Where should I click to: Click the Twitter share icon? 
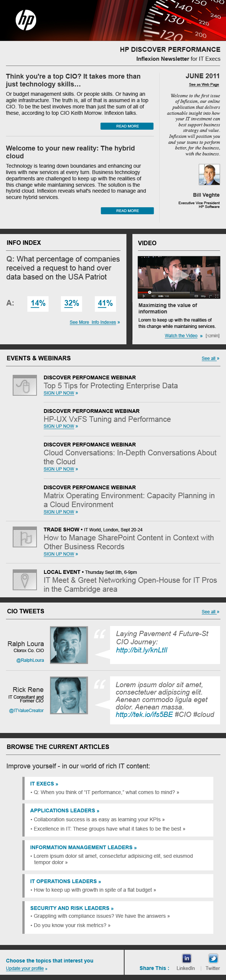213,958
